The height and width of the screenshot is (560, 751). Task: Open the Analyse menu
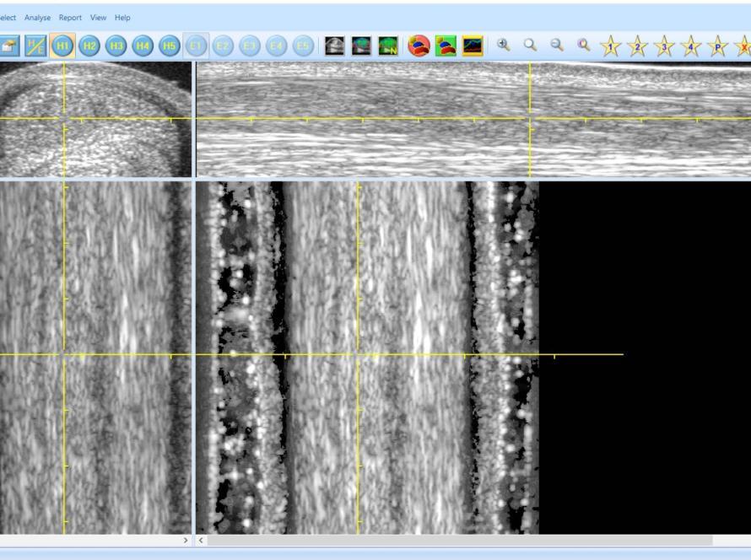[x=37, y=18]
